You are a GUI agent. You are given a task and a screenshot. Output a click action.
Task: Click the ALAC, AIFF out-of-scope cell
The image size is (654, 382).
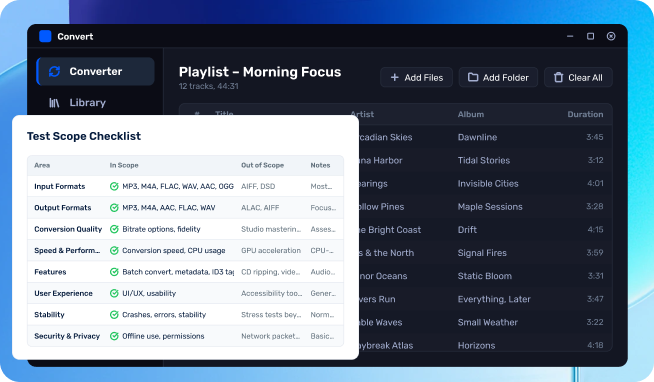tap(260, 208)
